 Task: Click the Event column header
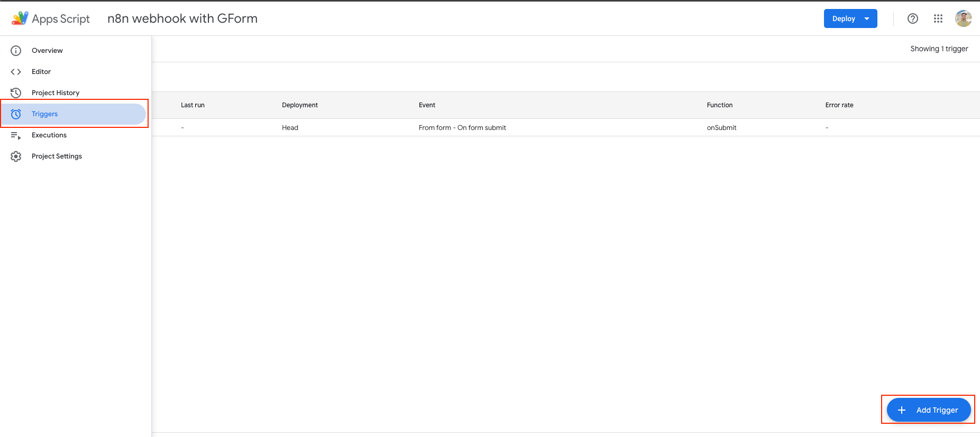click(427, 105)
